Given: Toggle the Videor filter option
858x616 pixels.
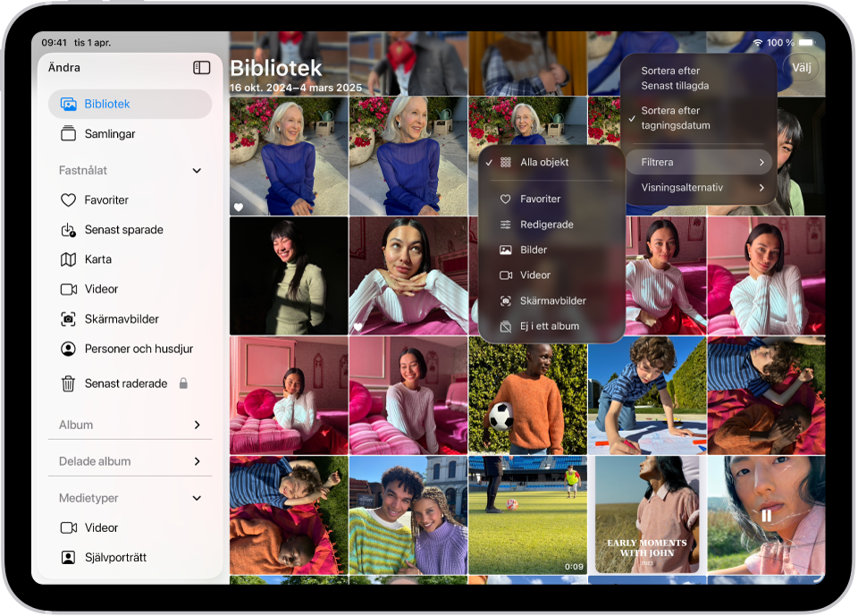Looking at the screenshot, I should pos(551,274).
